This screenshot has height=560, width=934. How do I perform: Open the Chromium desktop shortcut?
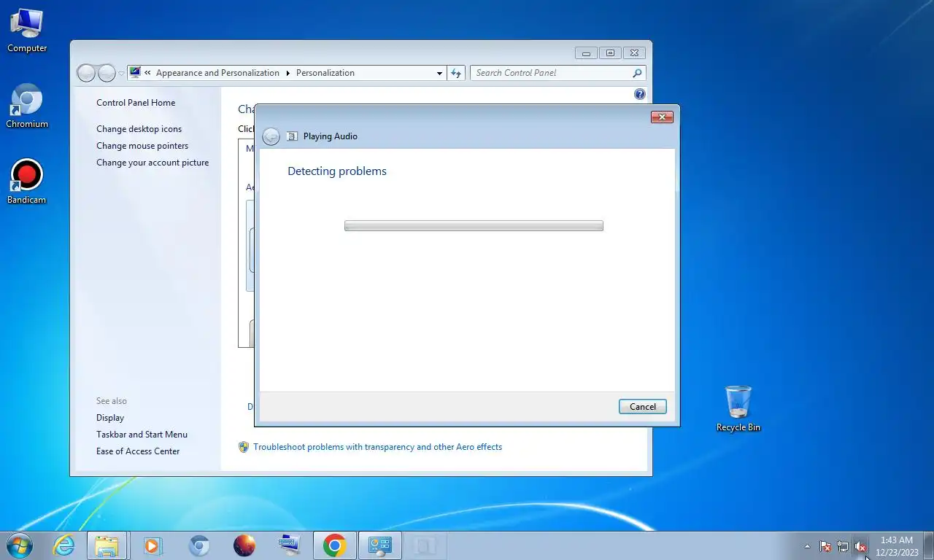[27, 106]
